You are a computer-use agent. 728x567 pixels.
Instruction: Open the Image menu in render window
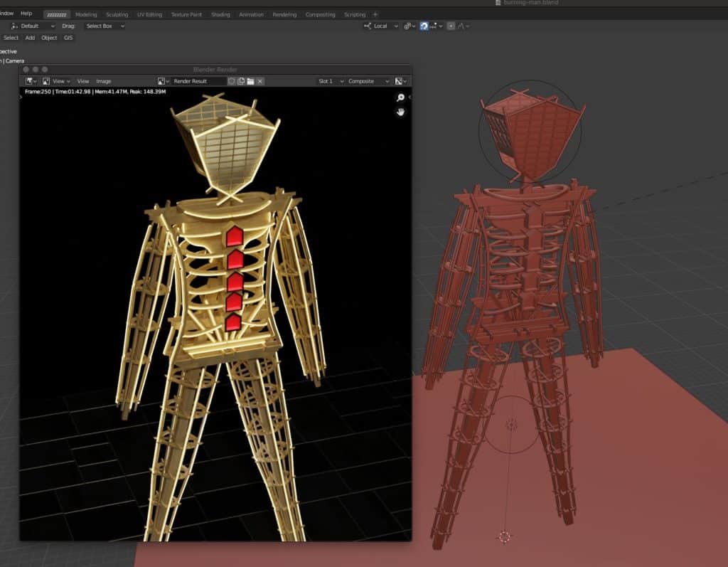point(104,81)
